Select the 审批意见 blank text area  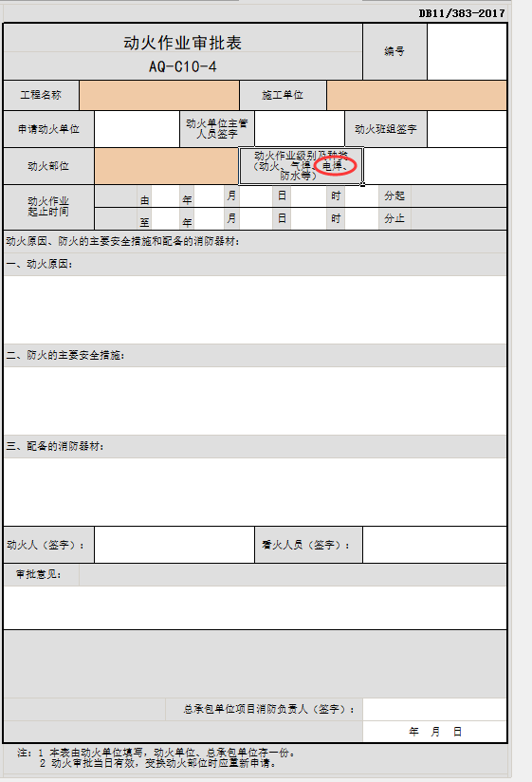pos(255,607)
